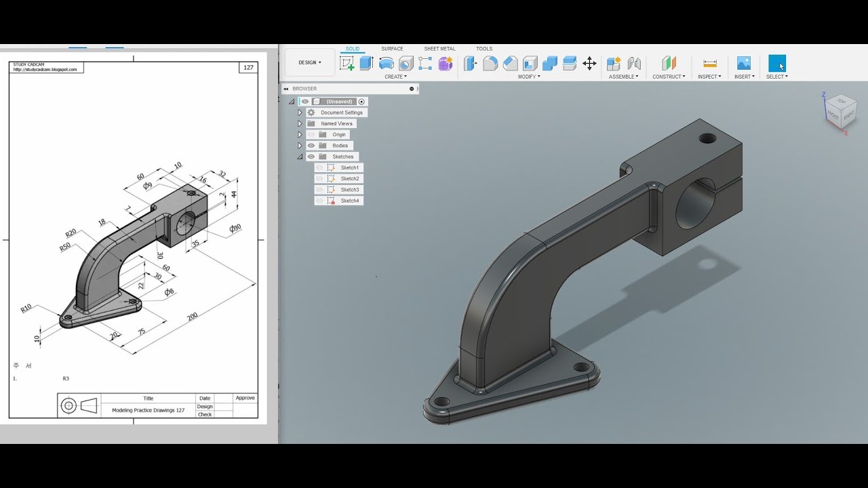Open the DESIGN workspace dropdown
The width and height of the screenshot is (868, 488).
click(x=310, y=62)
